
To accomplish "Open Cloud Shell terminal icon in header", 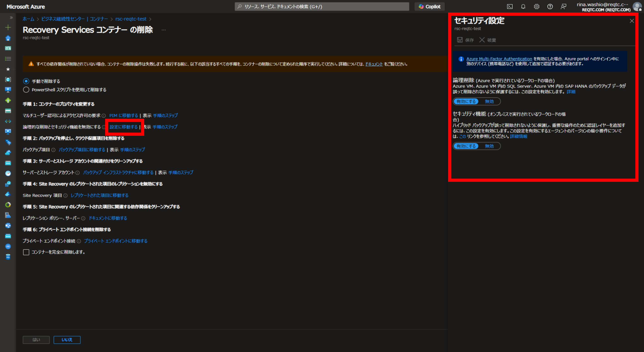I will coord(510,7).
